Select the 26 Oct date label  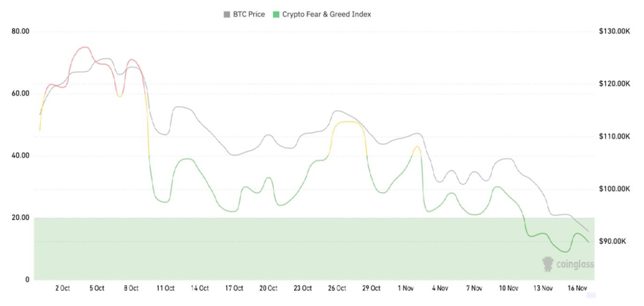pyautogui.click(x=337, y=288)
